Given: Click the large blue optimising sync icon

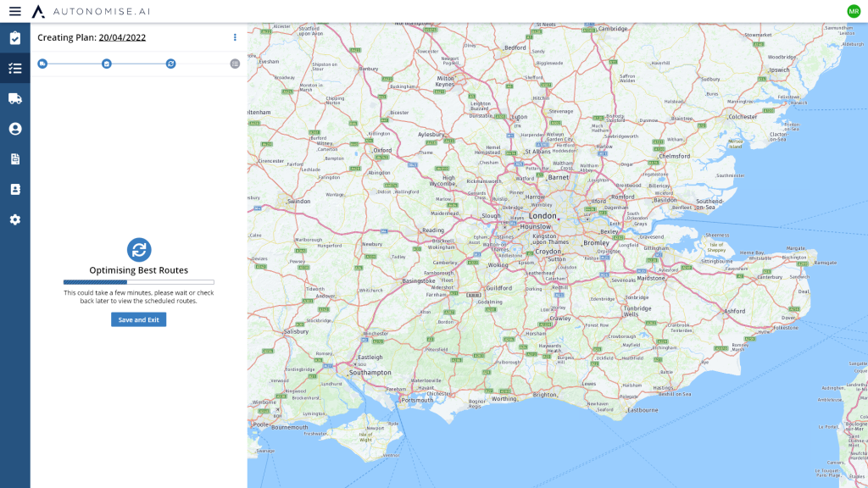Looking at the screenshot, I should (x=139, y=250).
